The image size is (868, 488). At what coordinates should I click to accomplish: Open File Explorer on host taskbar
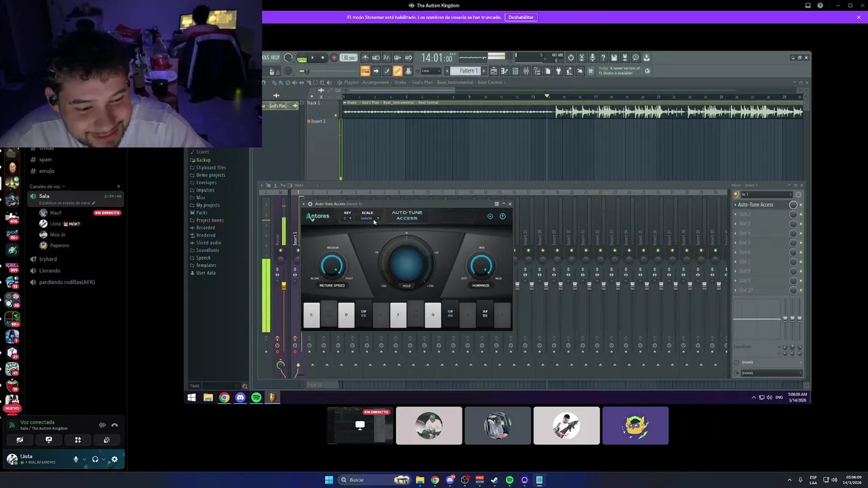click(420, 480)
